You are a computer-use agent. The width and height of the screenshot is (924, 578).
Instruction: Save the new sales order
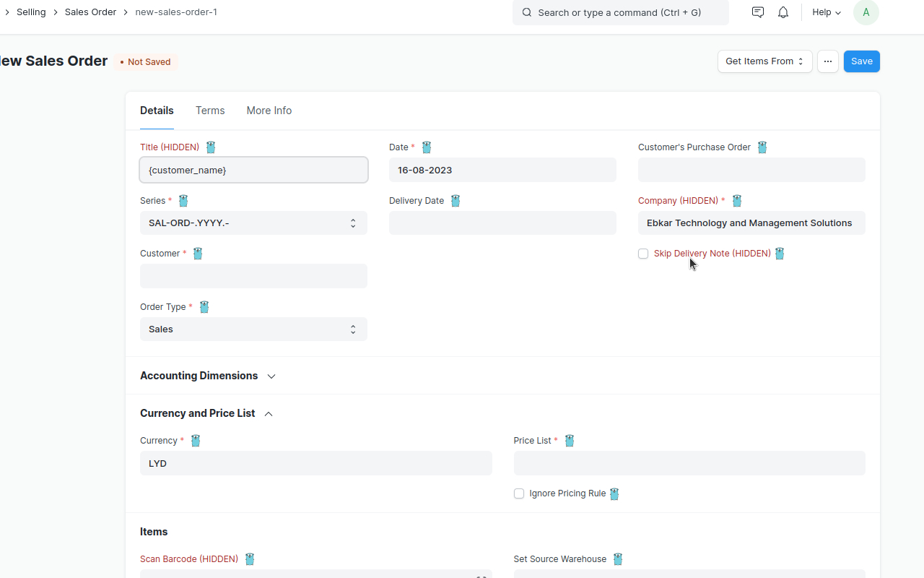point(862,61)
